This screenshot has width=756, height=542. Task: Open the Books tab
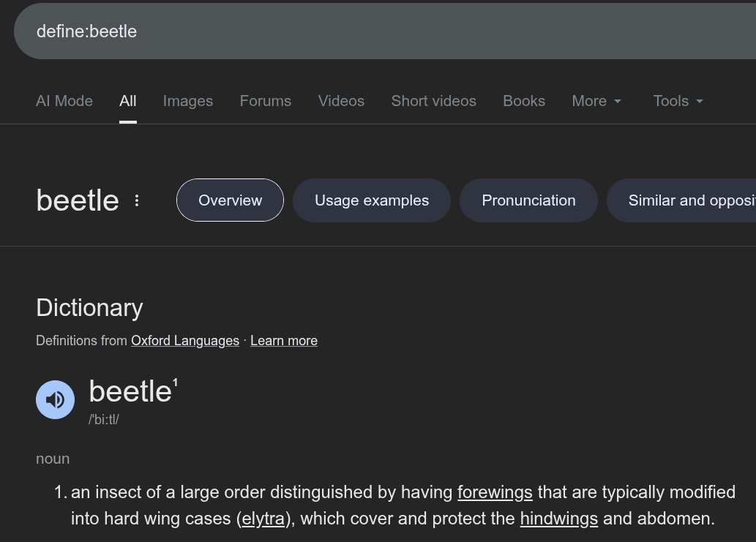click(x=523, y=101)
